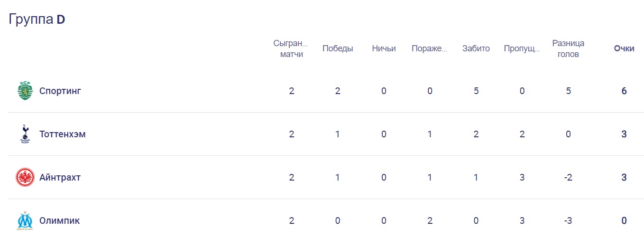Screen dimensions: 644x239
Task: Click the truncated Поражения column header
Action: click(x=430, y=48)
